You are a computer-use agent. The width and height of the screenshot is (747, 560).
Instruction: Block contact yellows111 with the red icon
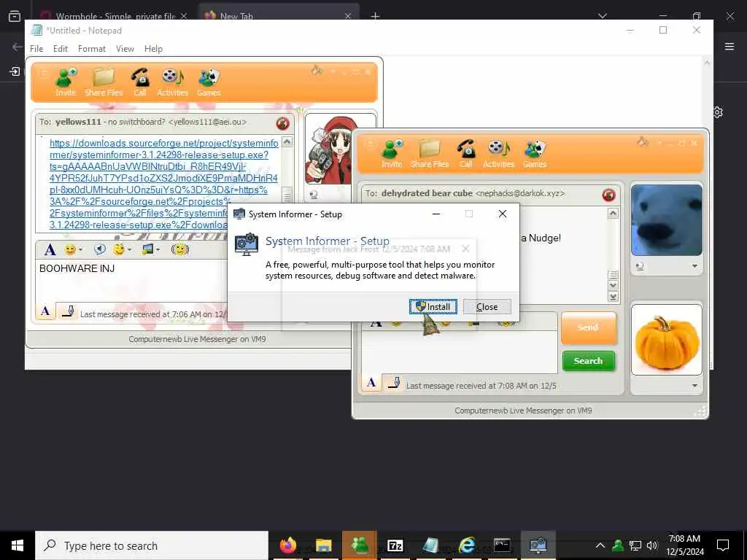(282, 123)
